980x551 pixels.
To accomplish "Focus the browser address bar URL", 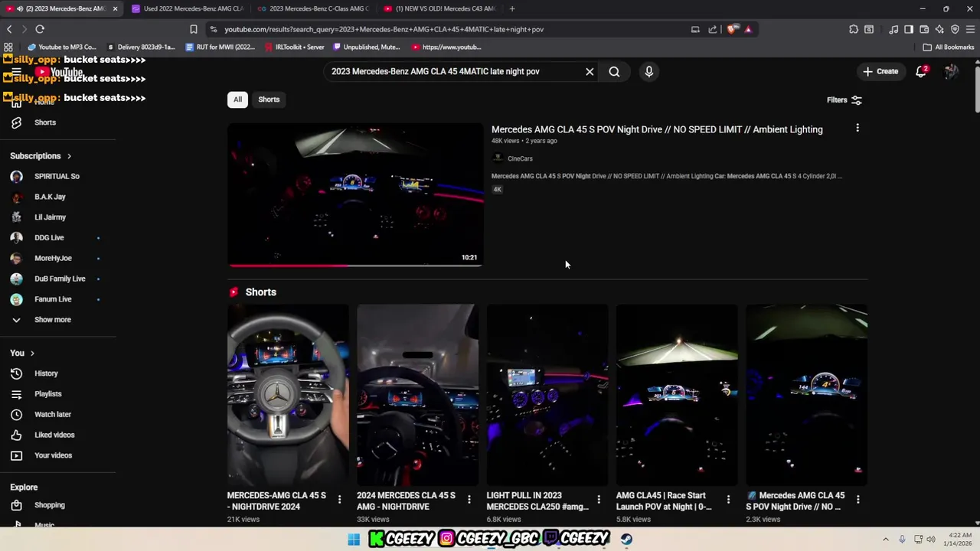I will [x=384, y=29].
